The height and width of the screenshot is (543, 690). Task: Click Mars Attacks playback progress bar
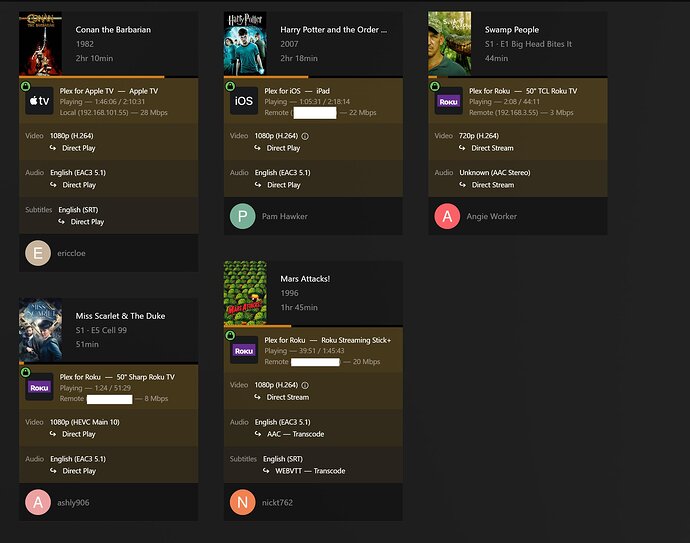pos(313,326)
